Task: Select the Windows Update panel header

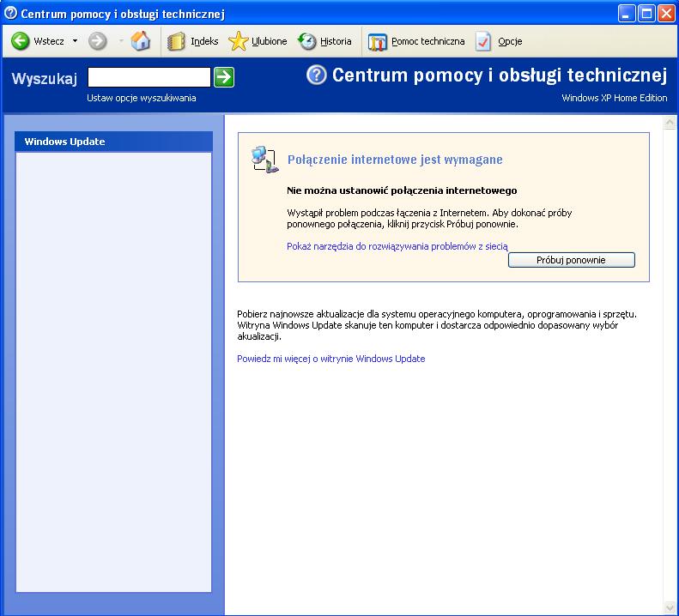Action: point(113,142)
